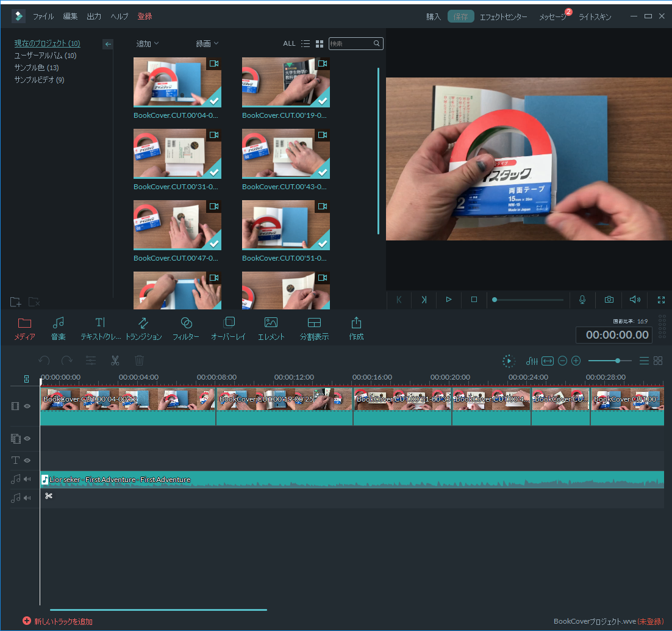This screenshot has width=672, height=631.
Task: Click the timeline zoom slider
Action: (x=610, y=361)
